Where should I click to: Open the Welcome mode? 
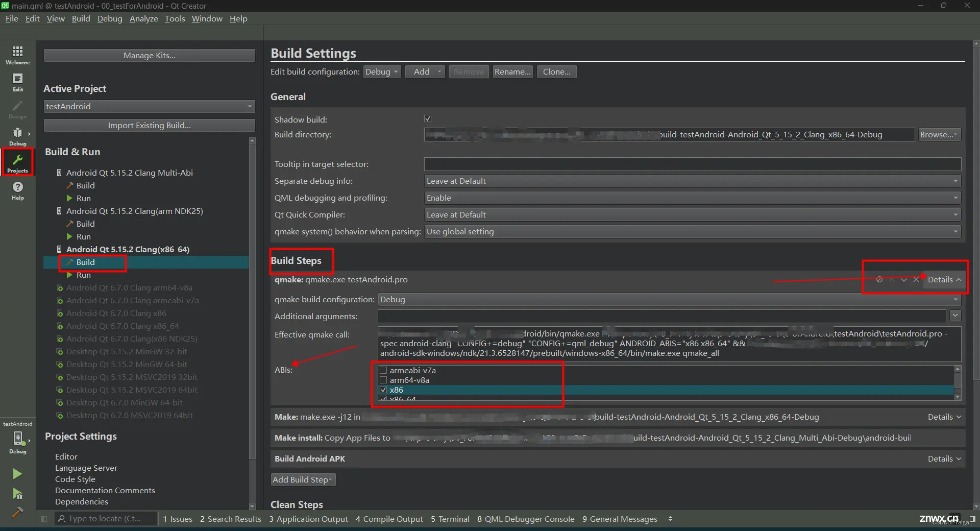point(18,55)
